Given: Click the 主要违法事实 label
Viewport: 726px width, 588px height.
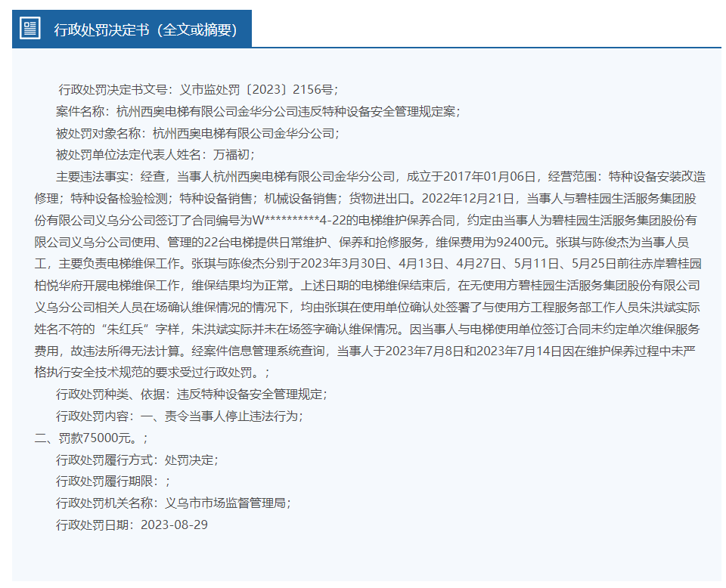Looking at the screenshot, I should [x=92, y=176].
